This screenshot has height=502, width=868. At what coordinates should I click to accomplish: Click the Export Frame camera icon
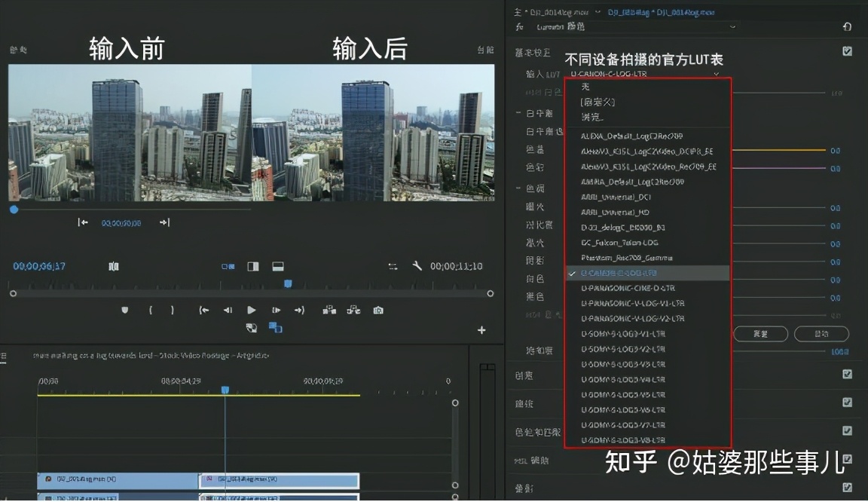(x=378, y=310)
